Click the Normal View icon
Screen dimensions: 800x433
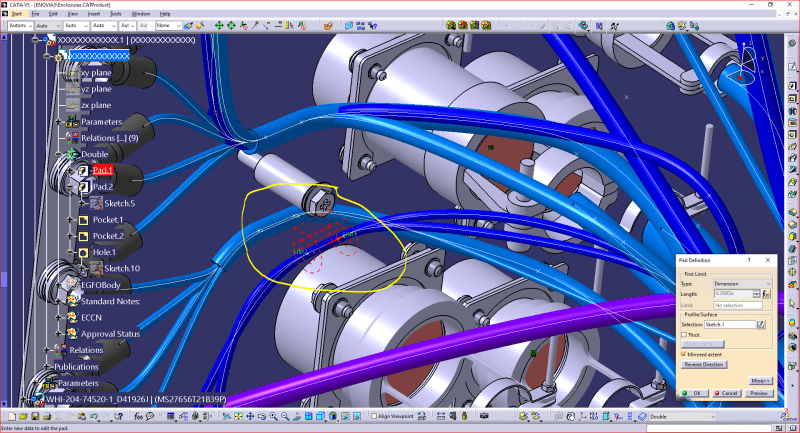[297, 416]
